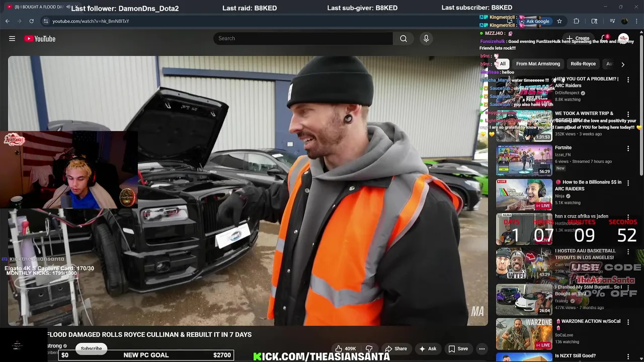
Task: Open options menu for Billionaire ARC Raiders video
Action: point(628,183)
